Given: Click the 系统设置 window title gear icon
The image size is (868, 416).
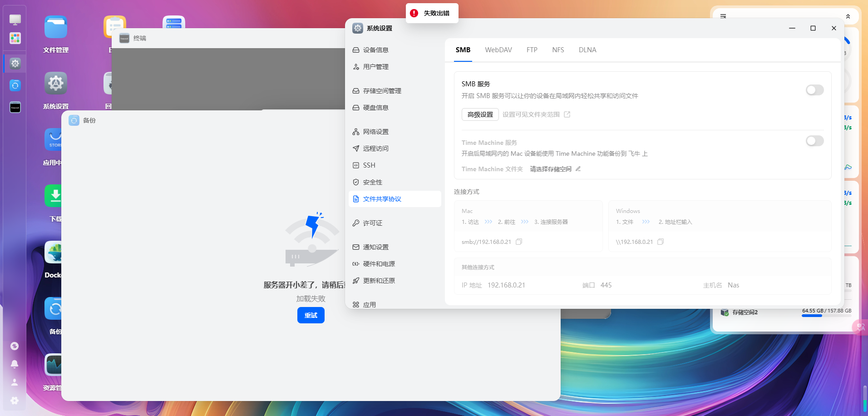Looking at the screenshot, I should coord(358,28).
